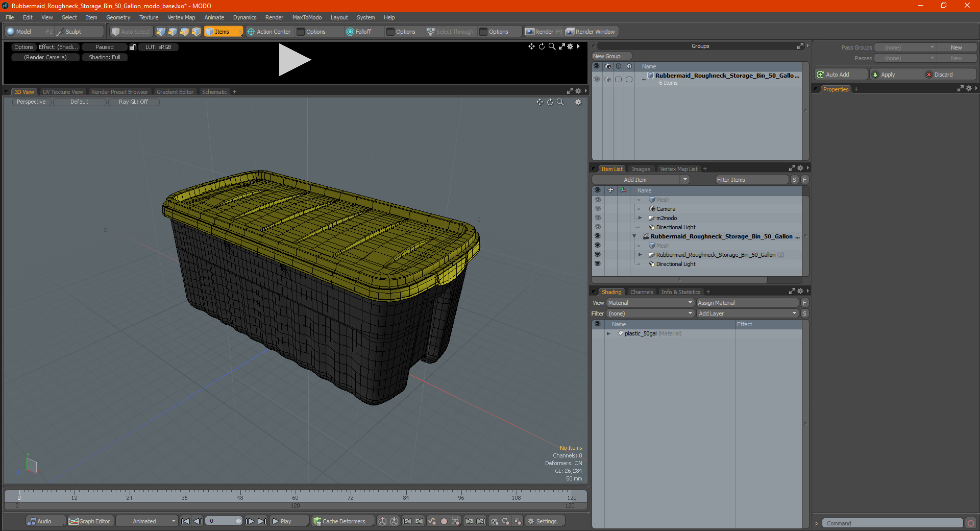Go to last frame in transport
Image resolution: width=980 pixels, height=531 pixels.
coord(262,521)
